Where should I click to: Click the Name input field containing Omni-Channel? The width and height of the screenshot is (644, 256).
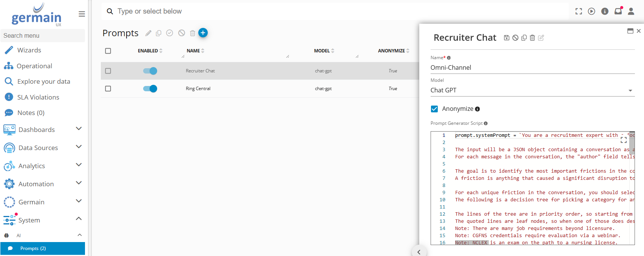point(532,67)
